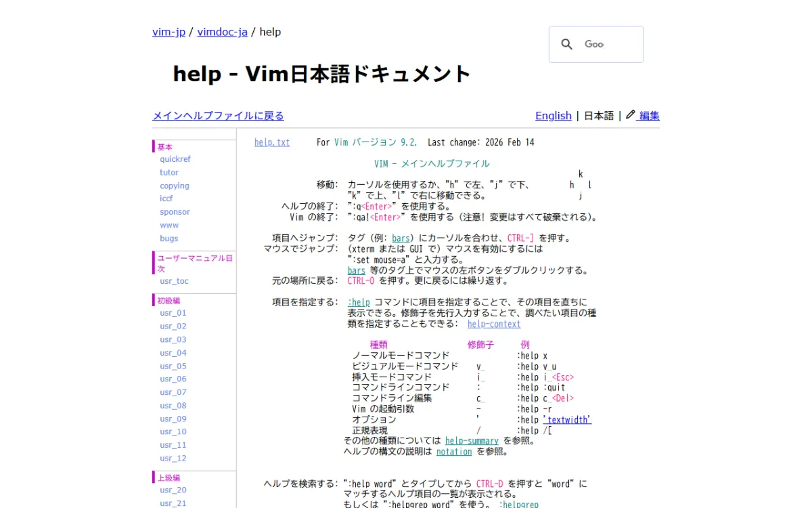Open bugs in the sidebar

pos(169,238)
